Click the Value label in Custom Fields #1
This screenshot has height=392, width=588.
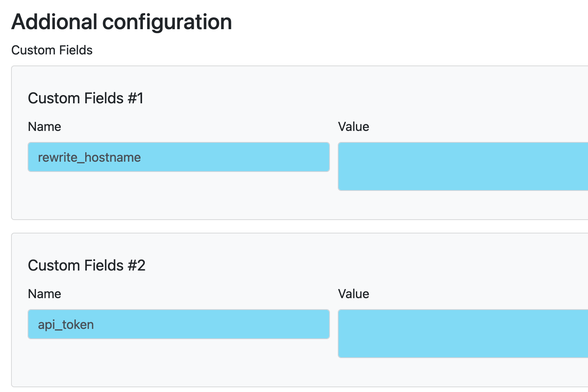tap(354, 127)
